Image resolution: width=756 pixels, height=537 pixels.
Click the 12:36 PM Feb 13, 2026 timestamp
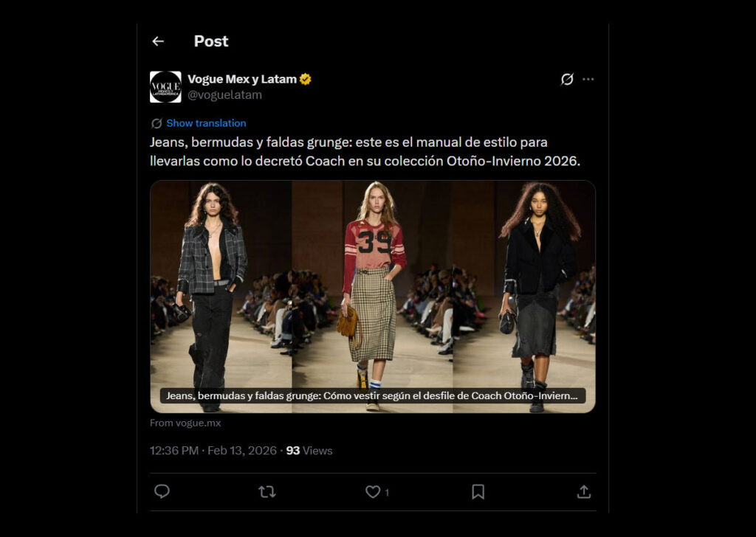pos(213,451)
